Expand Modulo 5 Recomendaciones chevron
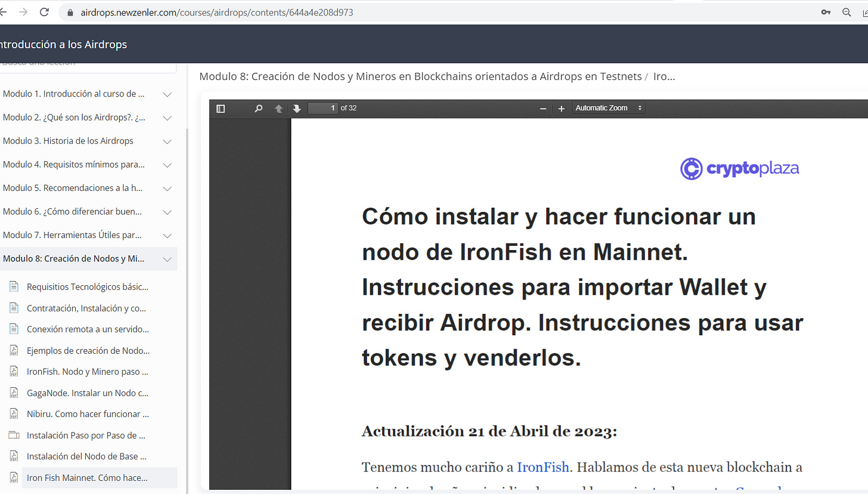The height and width of the screenshot is (494, 868). tap(168, 189)
